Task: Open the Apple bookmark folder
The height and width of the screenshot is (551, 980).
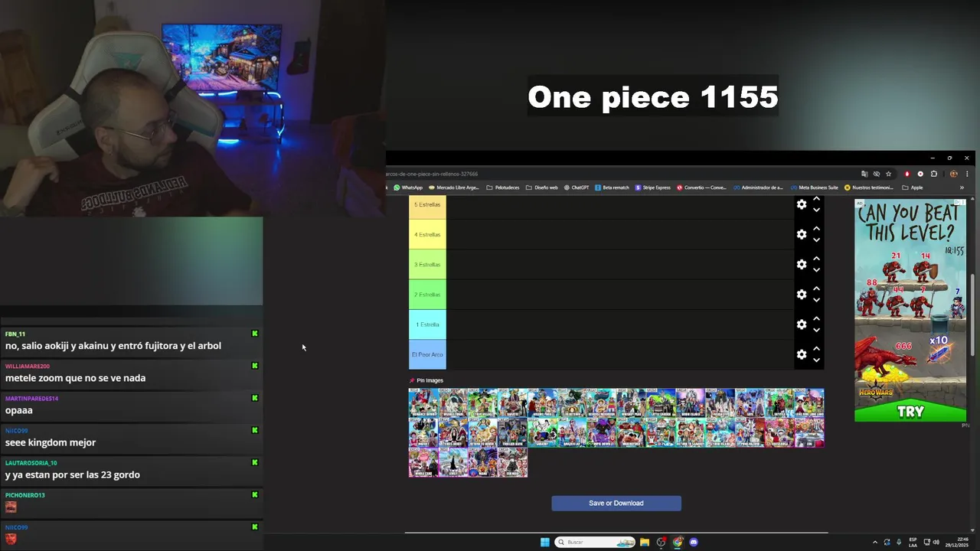Action: tap(912, 187)
